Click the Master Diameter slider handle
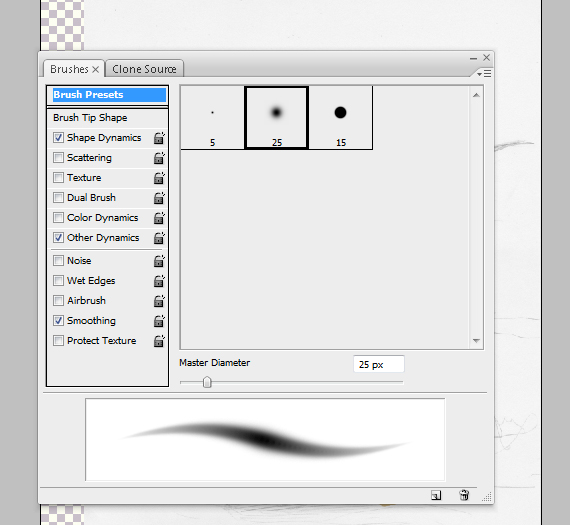This screenshot has width=570, height=525. click(207, 382)
